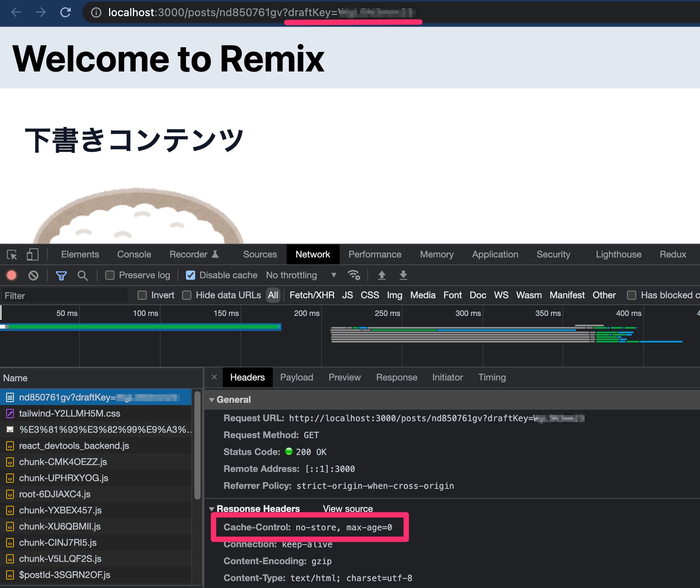
Task: Collapse the Response Headers section
Action: [212, 508]
